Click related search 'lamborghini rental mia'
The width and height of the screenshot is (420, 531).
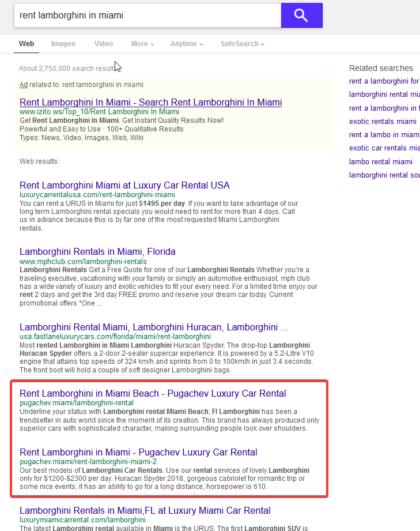click(x=384, y=95)
